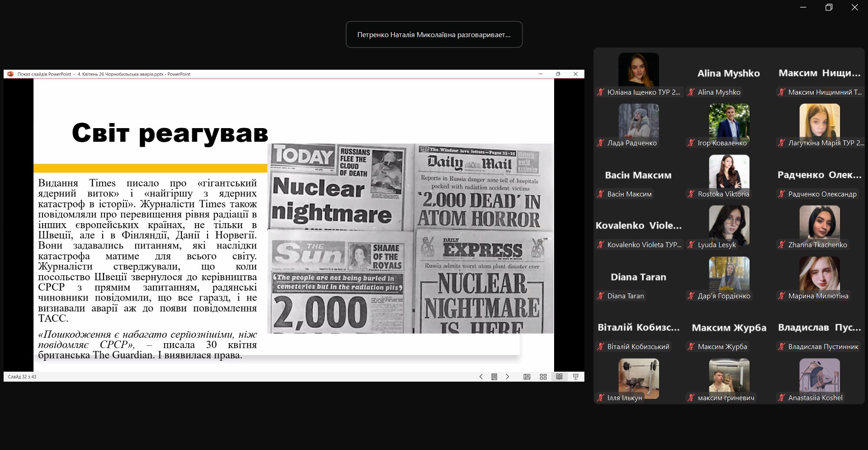
Task: Click muted mic icon for Лада Радченко
Action: pyautogui.click(x=601, y=143)
